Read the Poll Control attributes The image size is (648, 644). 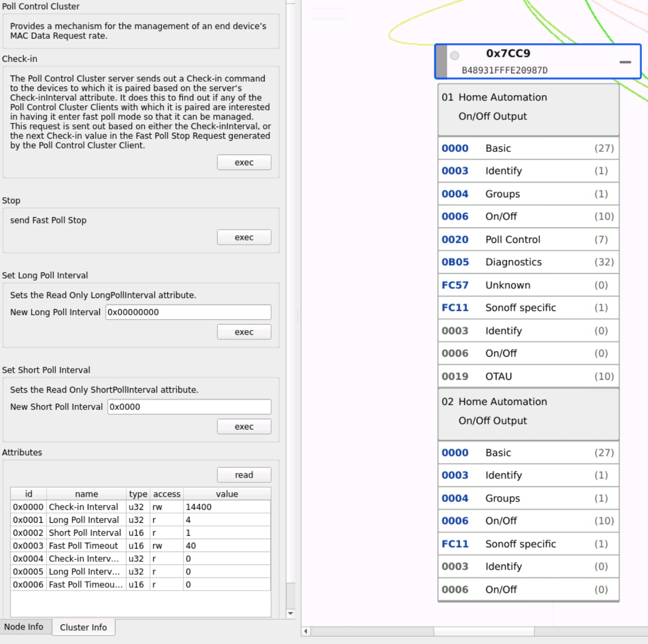tap(244, 475)
